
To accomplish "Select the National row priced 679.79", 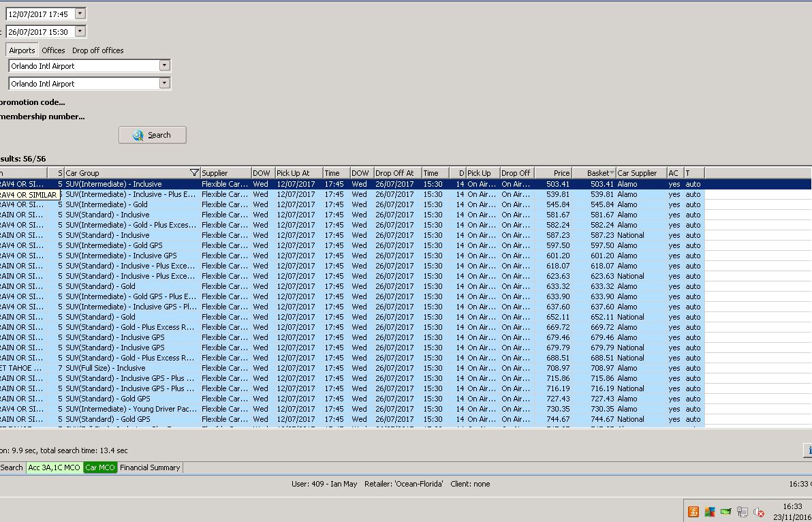I will 352,348.
